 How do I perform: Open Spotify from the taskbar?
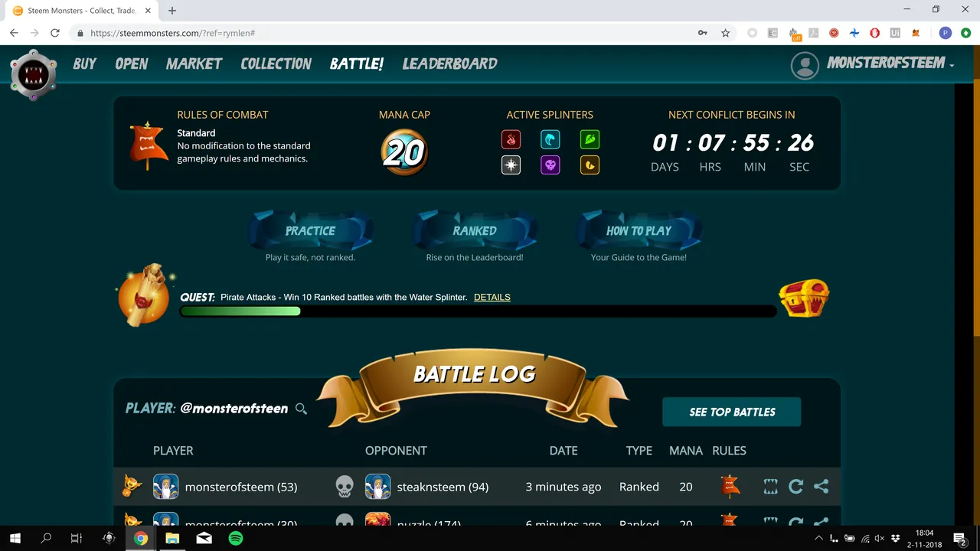[236, 538]
